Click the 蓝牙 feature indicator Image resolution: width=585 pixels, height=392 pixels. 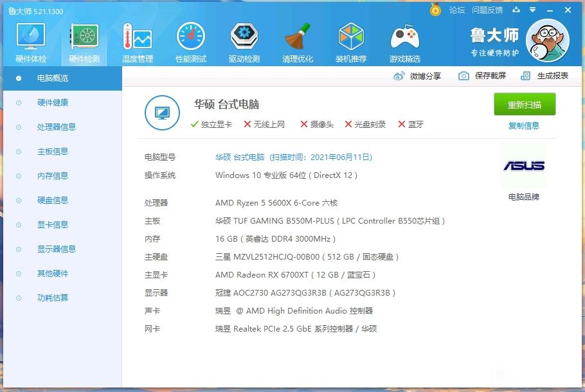click(411, 124)
